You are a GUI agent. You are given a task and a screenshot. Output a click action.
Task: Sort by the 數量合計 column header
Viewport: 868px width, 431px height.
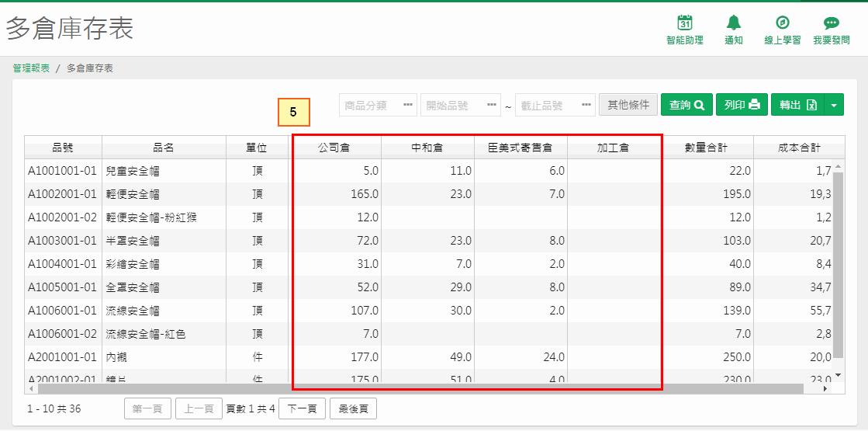(707, 148)
